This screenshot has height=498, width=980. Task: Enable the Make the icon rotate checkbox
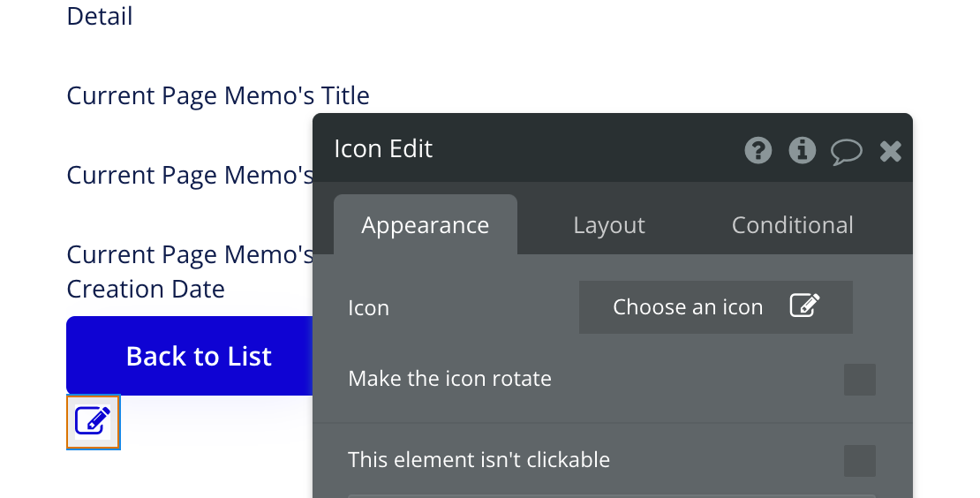859,380
